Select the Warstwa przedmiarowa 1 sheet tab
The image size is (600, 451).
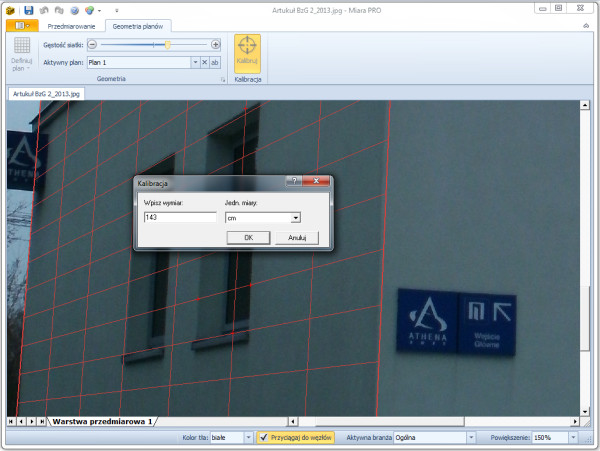(103, 422)
